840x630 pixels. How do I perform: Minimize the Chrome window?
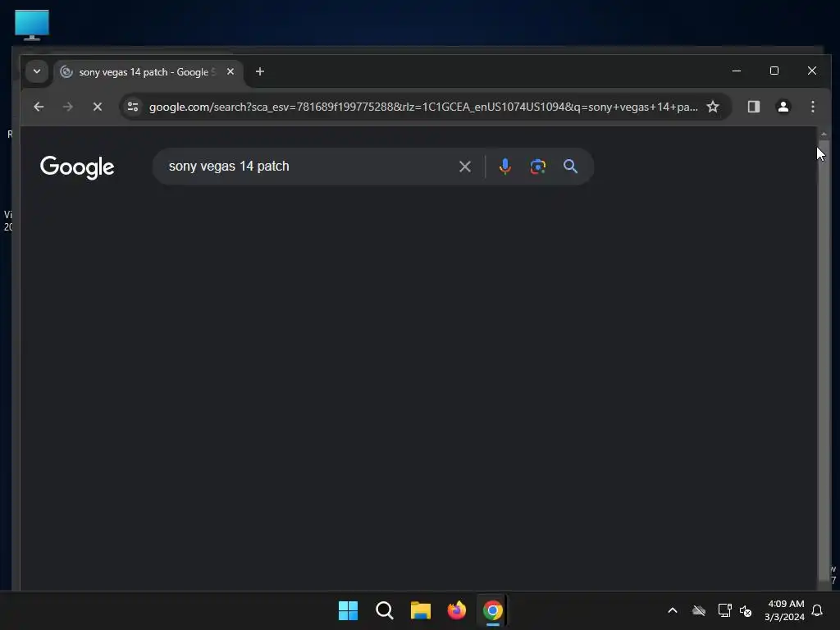[737, 71]
